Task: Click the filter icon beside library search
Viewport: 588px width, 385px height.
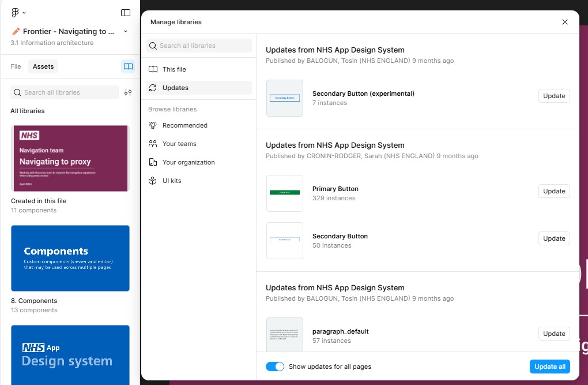Action: coord(127,92)
